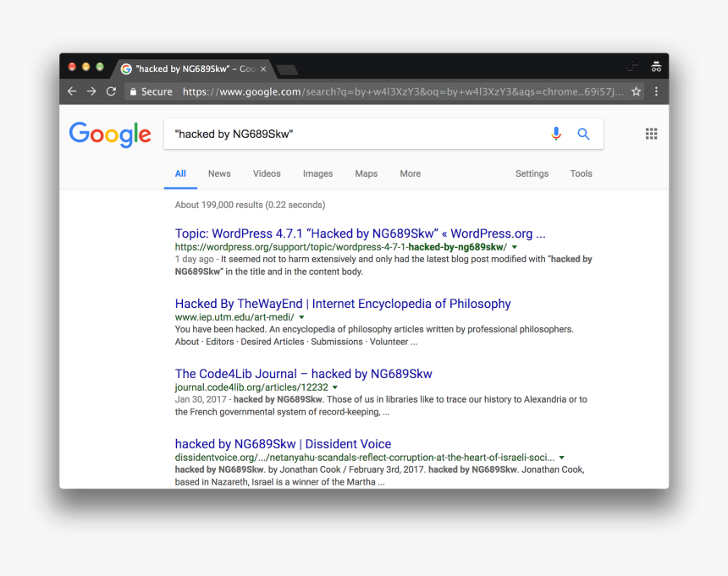Image resolution: width=728 pixels, height=576 pixels.
Task: Click the green fullscreen window button
Action: [100, 67]
